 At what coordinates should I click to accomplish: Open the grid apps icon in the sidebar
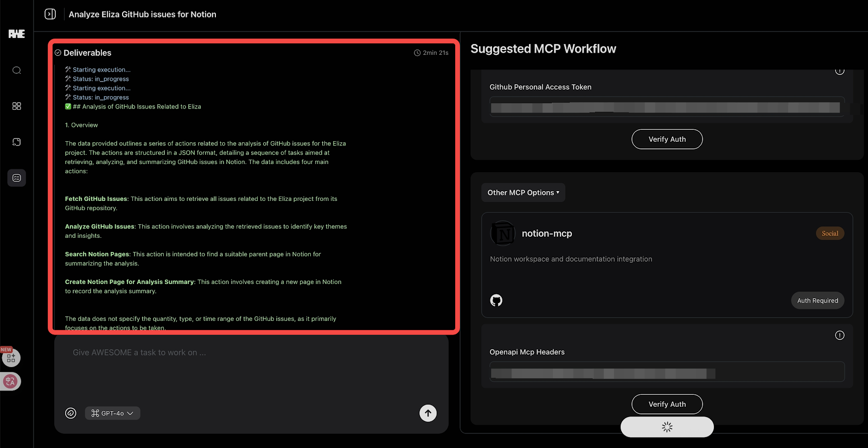17,106
